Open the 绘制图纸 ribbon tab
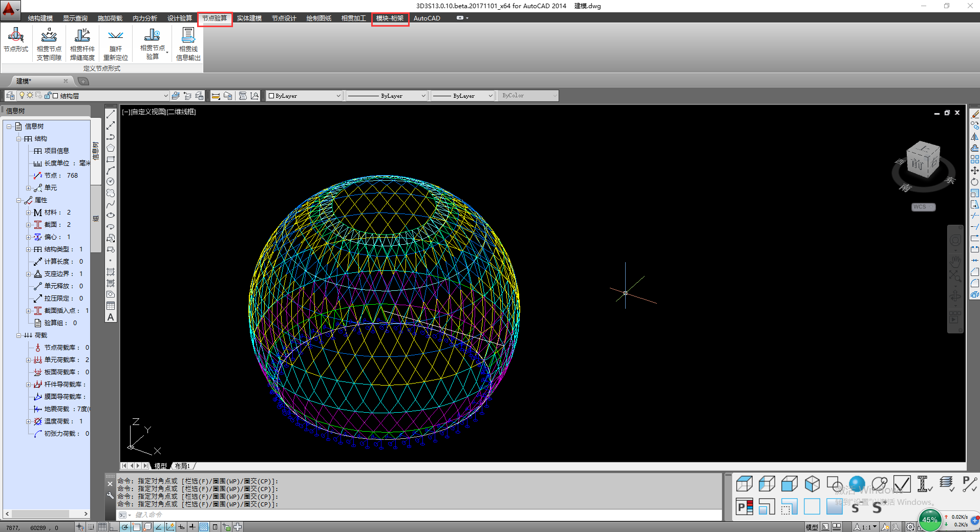Image resolution: width=980 pixels, height=532 pixels. point(319,18)
